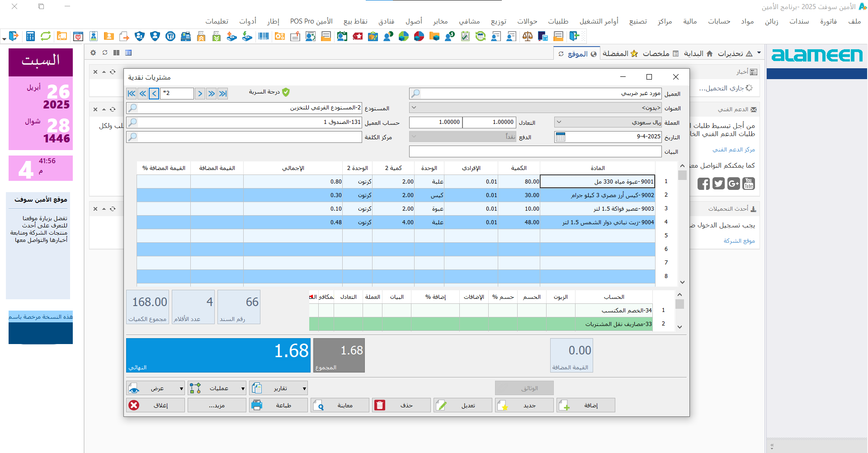Image resolution: width=868 pixels, height=453 pixels.
Task: Click the heart window toolbar icon
Action: [x=78, y=36]
